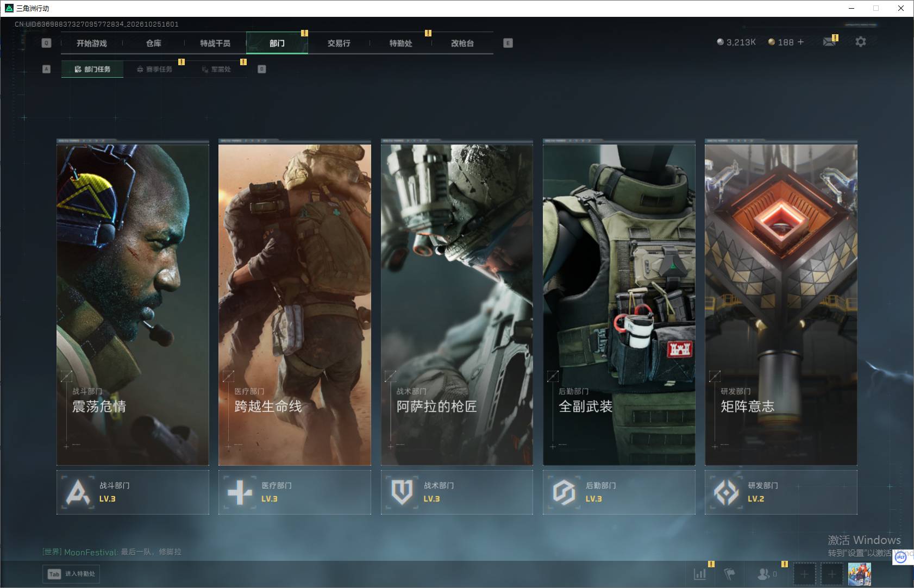Switch to the 开始游戏 tab
The height and width of the screenshot is (588, 914).
point(91,43)
